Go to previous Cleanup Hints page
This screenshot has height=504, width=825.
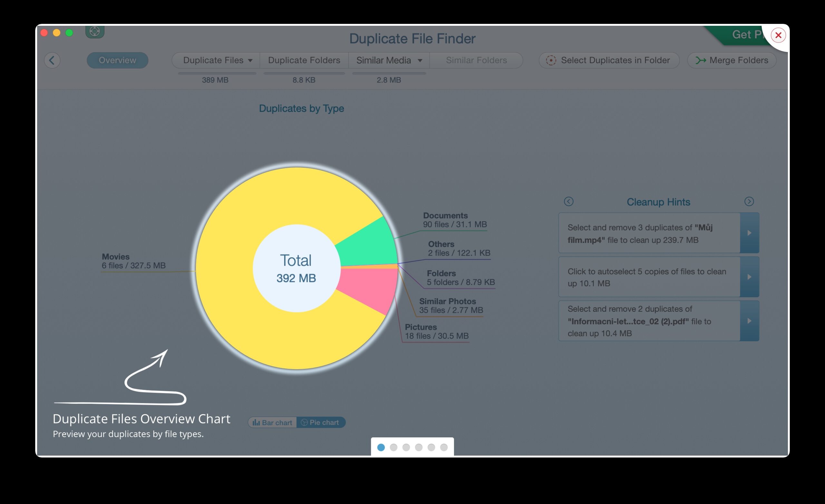568,202
